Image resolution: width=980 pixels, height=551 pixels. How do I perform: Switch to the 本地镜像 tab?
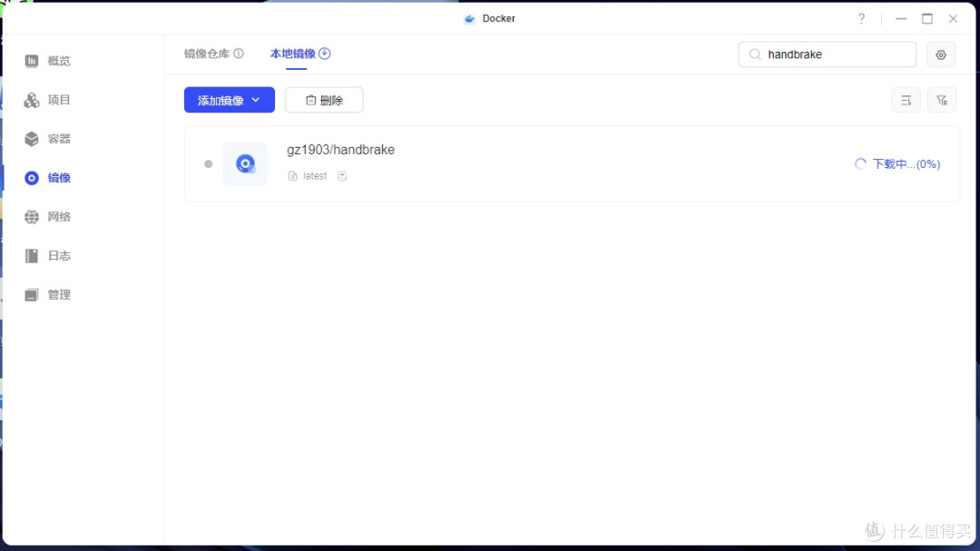coord(292,54)
